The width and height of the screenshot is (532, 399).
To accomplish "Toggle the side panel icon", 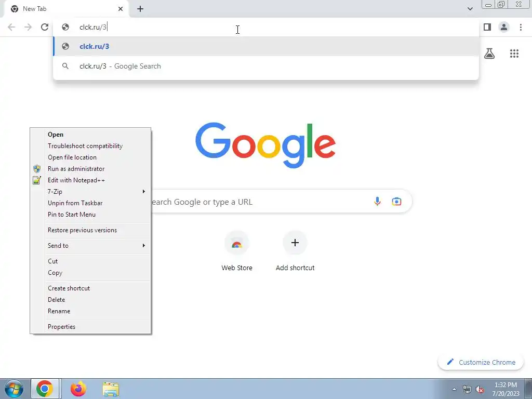I will pyautogui.click(x=487, y=27).
